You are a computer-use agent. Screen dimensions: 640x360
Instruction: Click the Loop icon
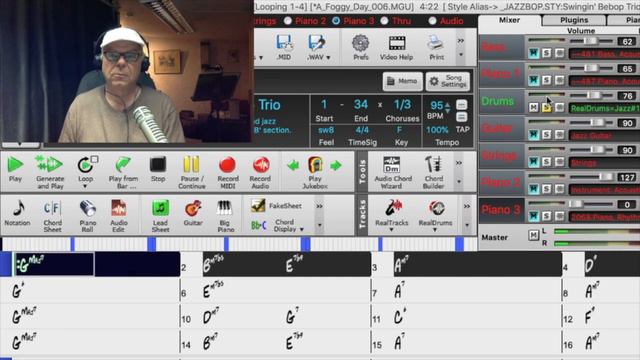click(x=86, y=165)
